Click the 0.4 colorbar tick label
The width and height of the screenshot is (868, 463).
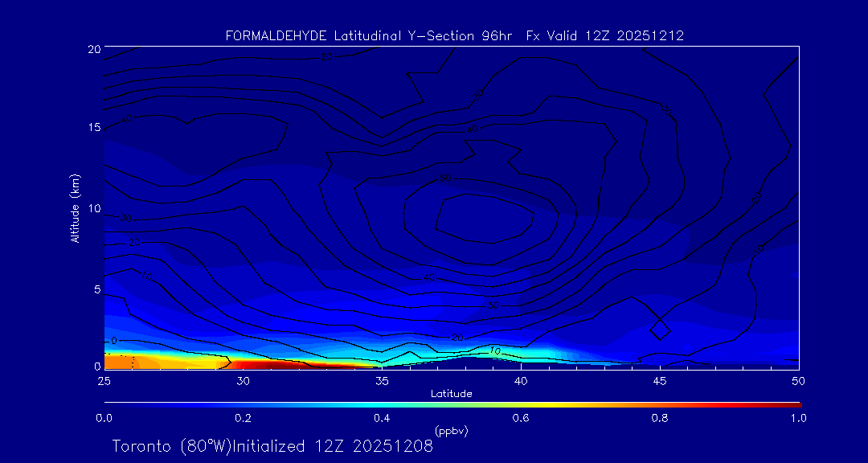[382, 418]
